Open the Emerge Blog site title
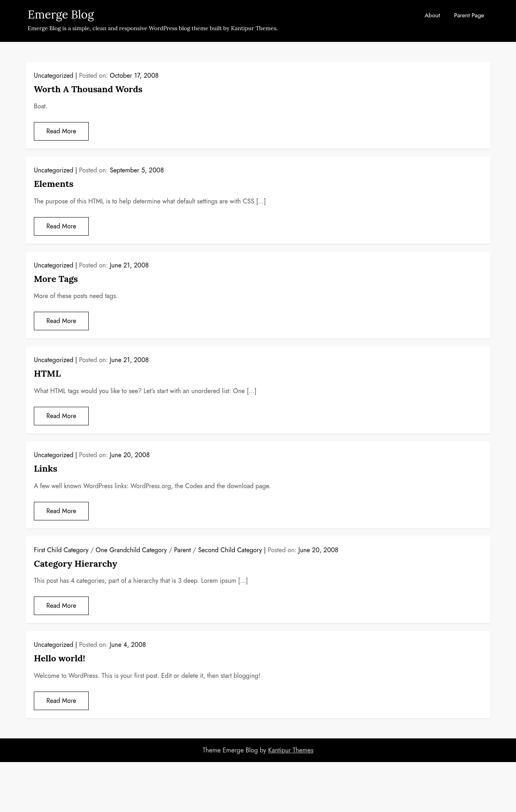This screenshot has width=516, height=812. pos(61,14)
